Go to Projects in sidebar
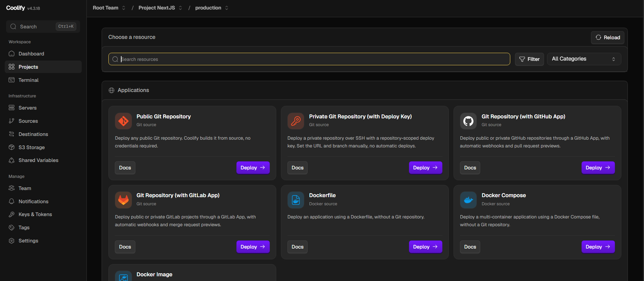The image size is (644, 281). click(43, 67)
